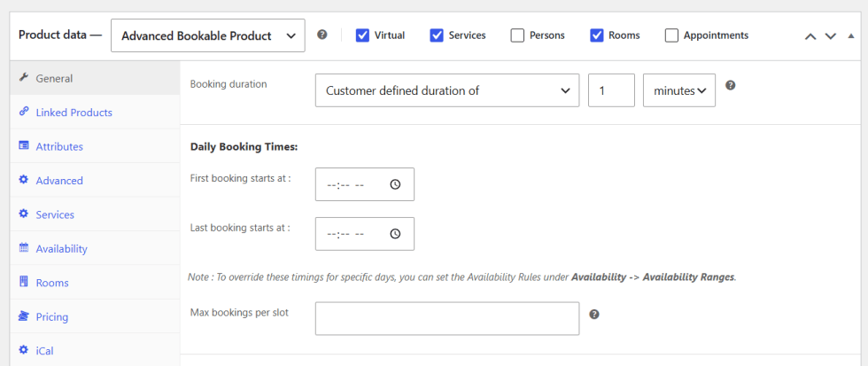This screenshot has width=868, height=366.
Task: Click help icon for Max bookings per slot
Action: (594, 314)
